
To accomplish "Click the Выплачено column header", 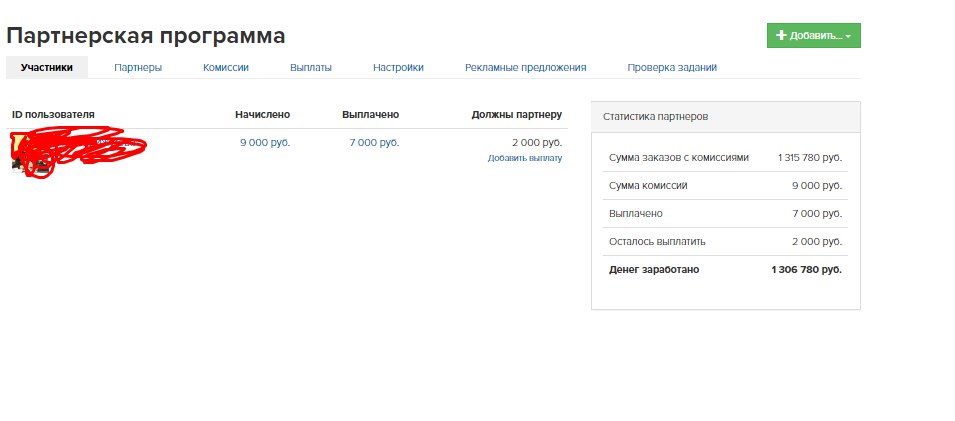I will 370,115.
